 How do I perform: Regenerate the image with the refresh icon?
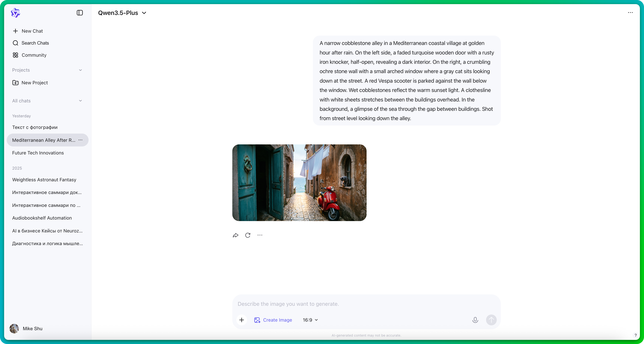pos(248,235)
